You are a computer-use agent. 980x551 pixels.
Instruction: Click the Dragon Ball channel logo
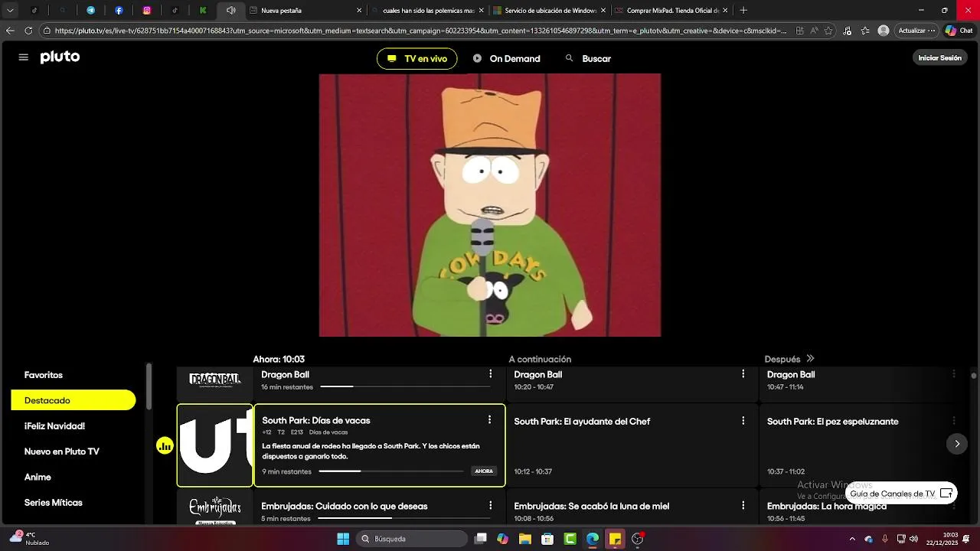[x=215, y=380]
